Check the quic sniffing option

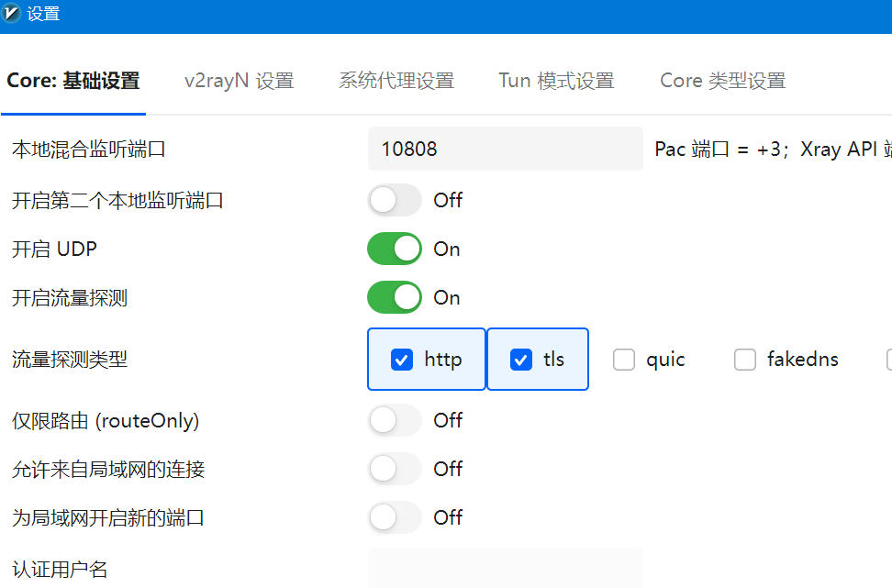pos(624,359)
